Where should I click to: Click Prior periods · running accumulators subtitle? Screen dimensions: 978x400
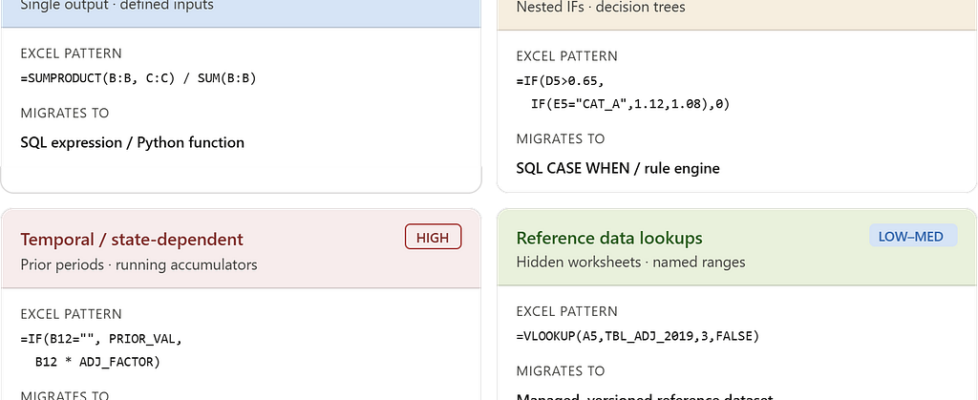(x=138, y=265)
